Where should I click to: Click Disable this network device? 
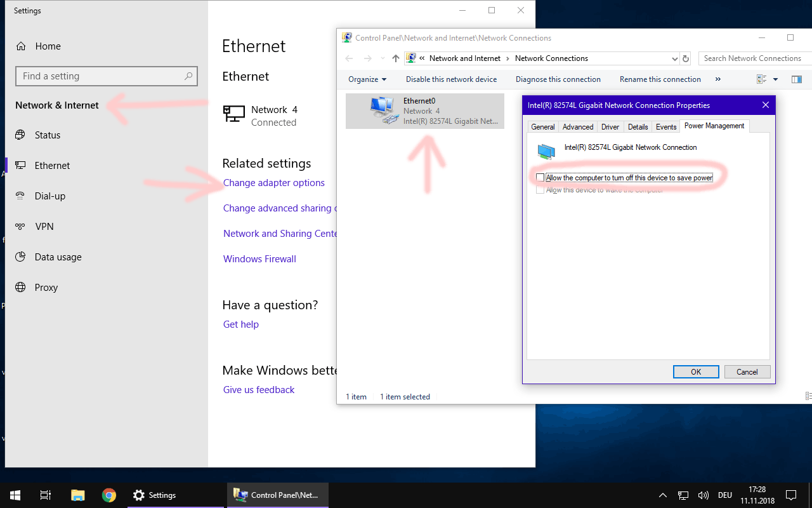pos(452,79)
